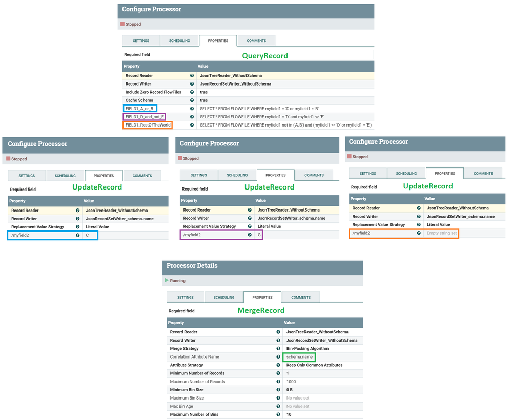Open the COMMENTS tab in MergeRecord
Viewport: 512px width, 420px height.
301,297
